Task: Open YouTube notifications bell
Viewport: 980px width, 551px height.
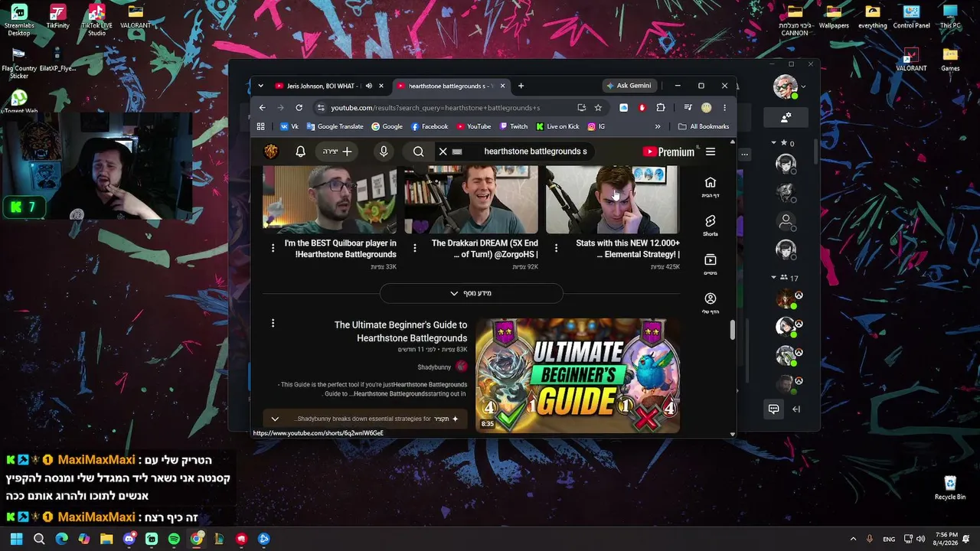Action: pos(300,152)
